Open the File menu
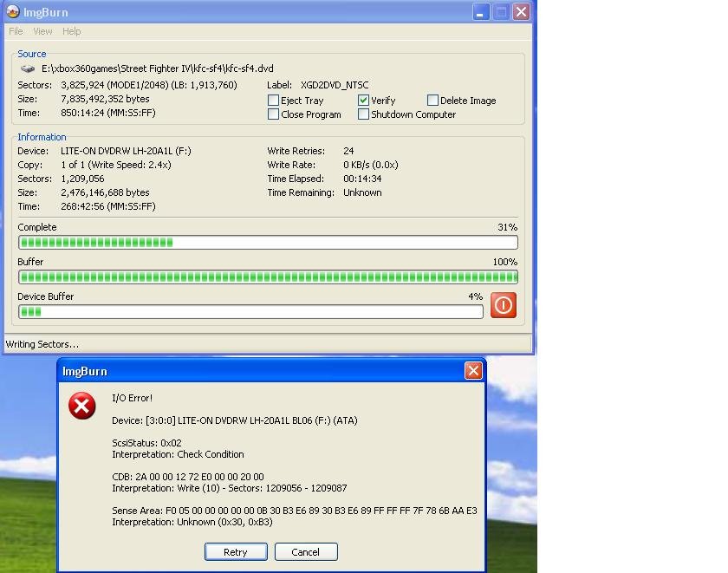This screenshot has width=728, height=573. [16, 31]
